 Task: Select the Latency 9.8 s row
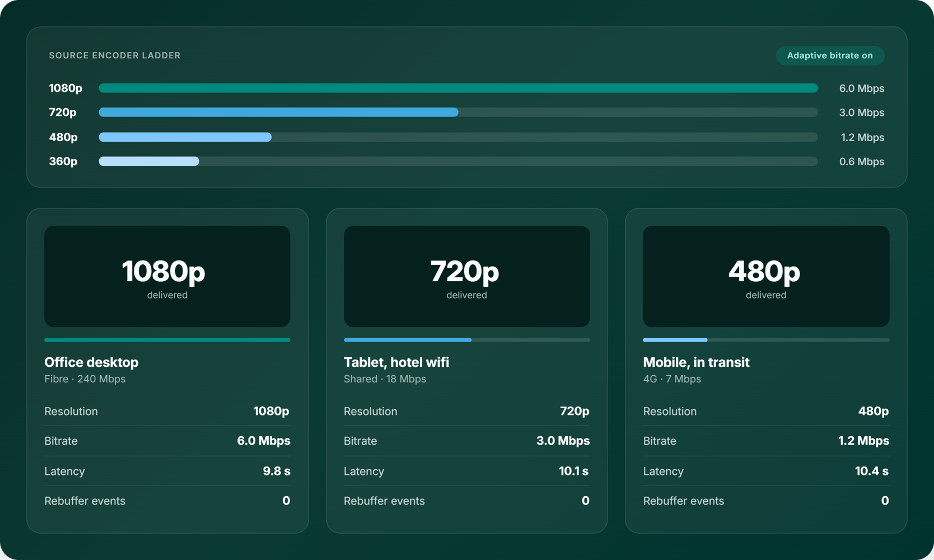coord(167,471)
